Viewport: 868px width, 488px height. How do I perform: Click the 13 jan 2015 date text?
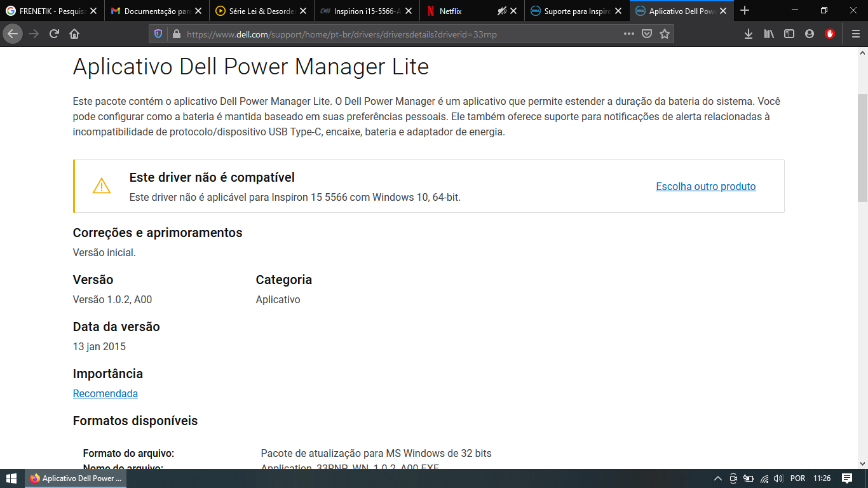99,346
